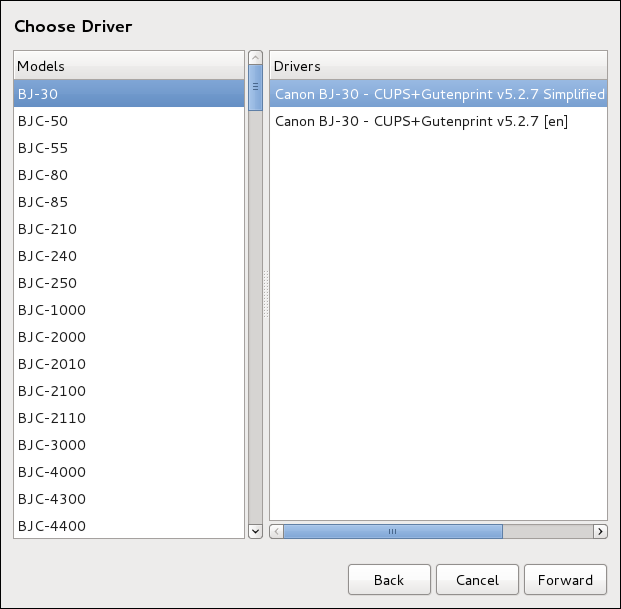
Task: Choose the BJC-85 printer model
Action: tap(129, 202)
